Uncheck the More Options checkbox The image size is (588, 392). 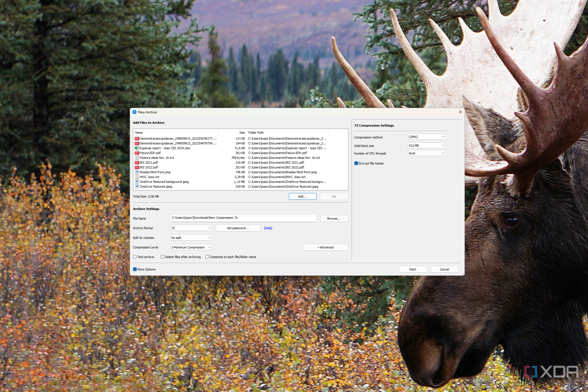(135, 269)
